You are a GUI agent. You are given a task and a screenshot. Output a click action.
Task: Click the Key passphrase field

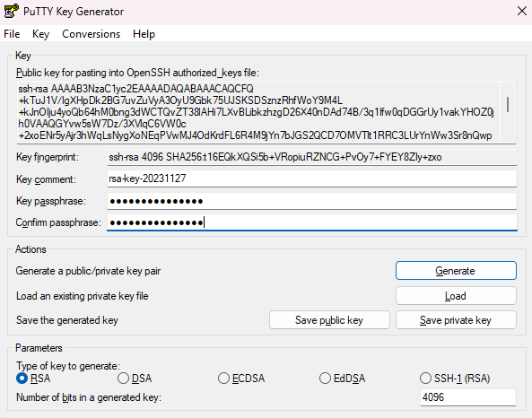point(312,201)
